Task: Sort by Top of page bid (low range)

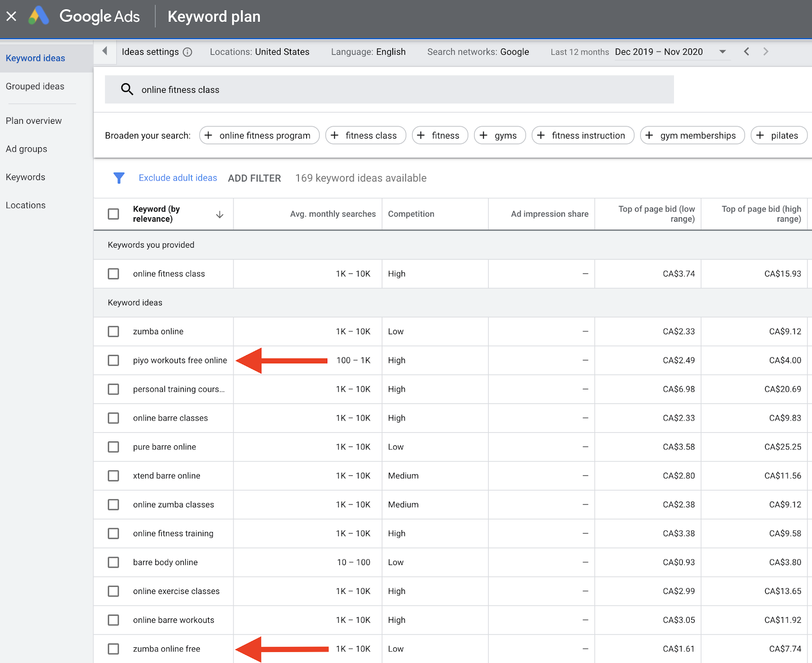Action: coord(657,214)
